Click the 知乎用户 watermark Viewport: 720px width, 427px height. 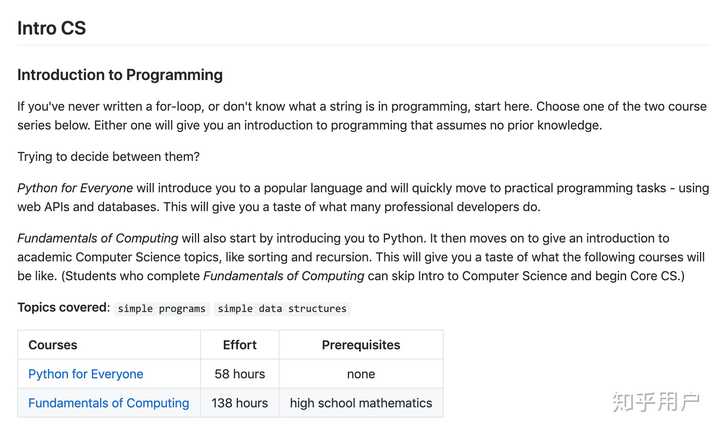point(653,401)
